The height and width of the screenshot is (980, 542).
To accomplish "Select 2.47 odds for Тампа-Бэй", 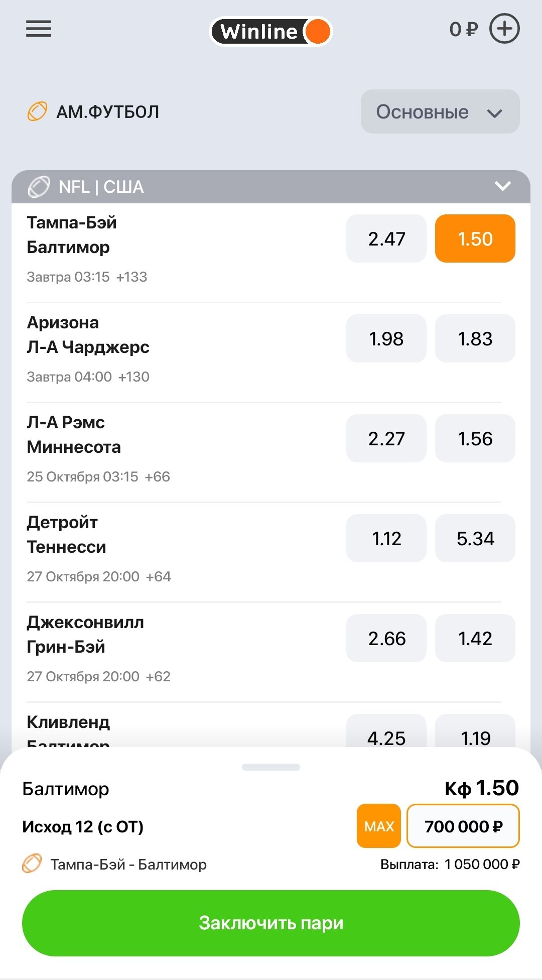I will click(x=386, y=238).
